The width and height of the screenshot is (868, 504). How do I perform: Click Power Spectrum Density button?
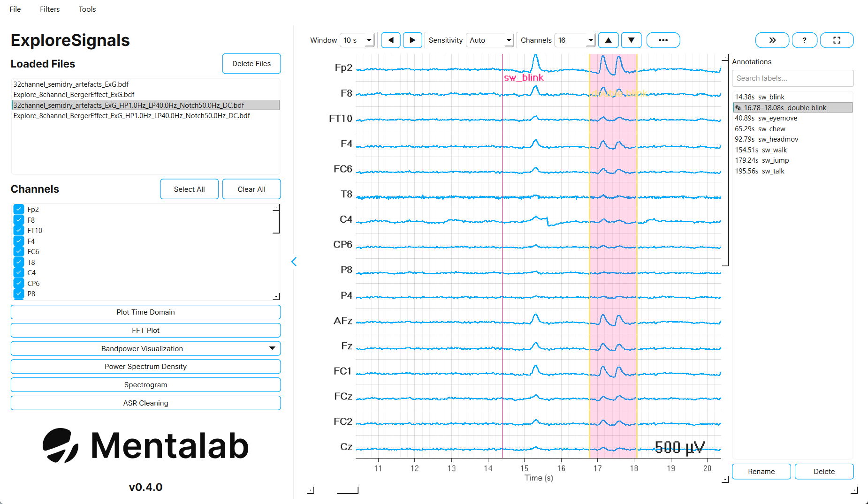click(x=145, y=366)
